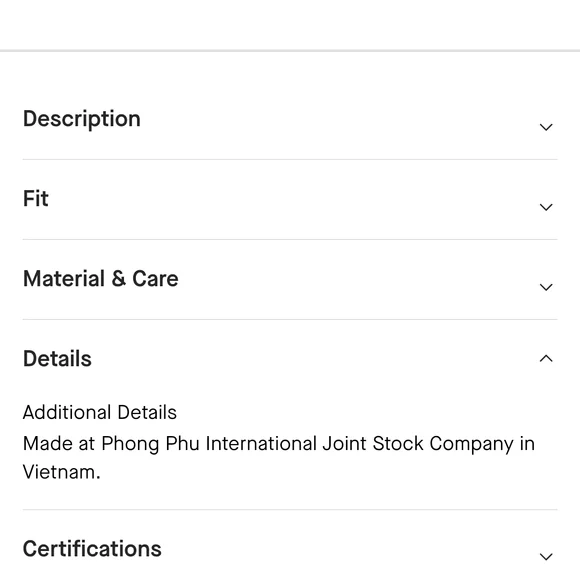Collapse the Details section via its title
This screenshot has height=580, width=580.
57,358
